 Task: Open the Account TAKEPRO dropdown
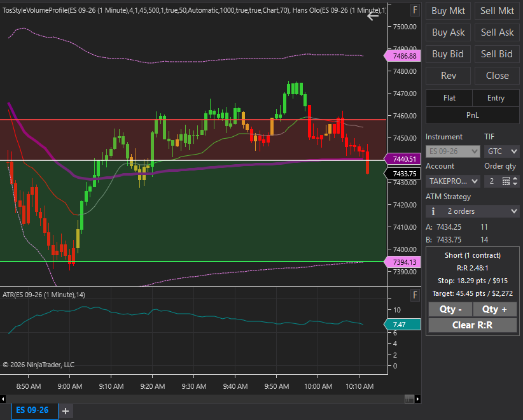[x=452, y=181]
